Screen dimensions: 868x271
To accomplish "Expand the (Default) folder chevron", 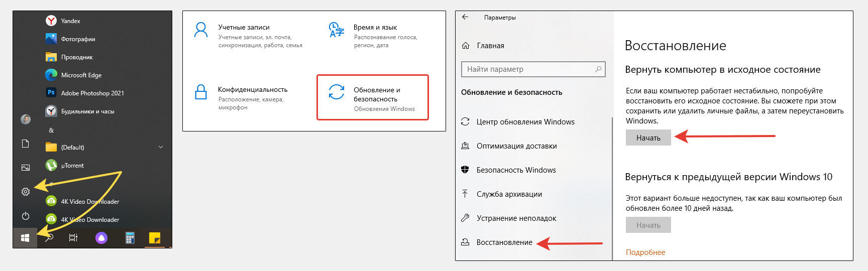I will pos(161,147).
